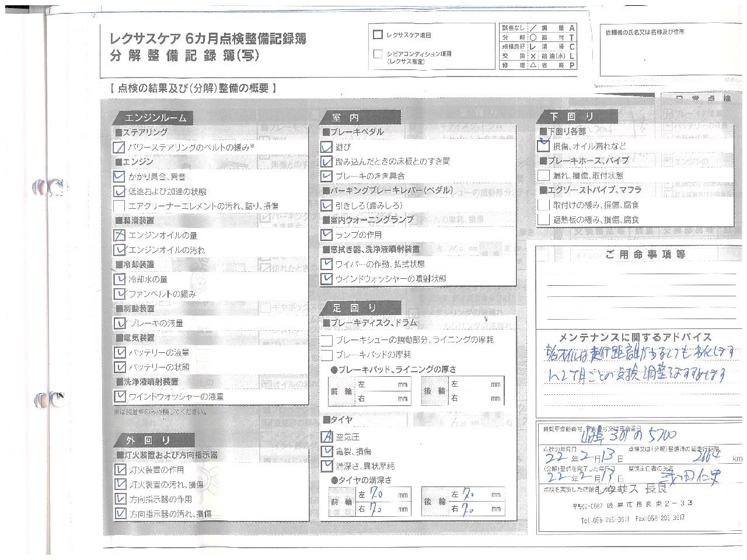Click the タイヤの溝深さ rear right value field
The image size is (747, 560).
pyautogui.click(x=476, y=509)
